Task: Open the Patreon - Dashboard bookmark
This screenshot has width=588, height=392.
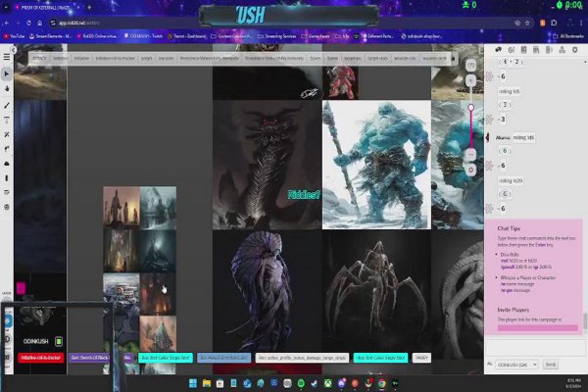Action: 187,36
